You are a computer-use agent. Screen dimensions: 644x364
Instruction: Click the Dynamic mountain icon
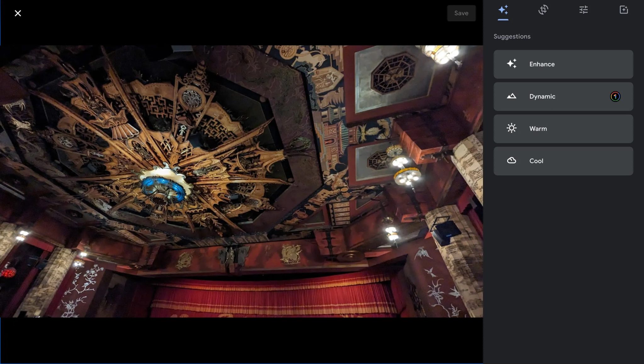(x=512, y=96)
